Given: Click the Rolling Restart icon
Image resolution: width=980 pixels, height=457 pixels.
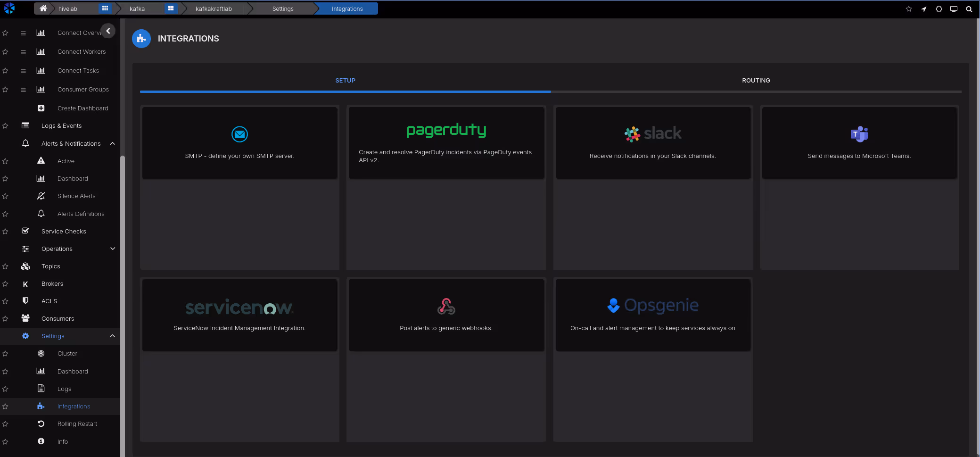Looking at the screenshot, I should [41, 424].
